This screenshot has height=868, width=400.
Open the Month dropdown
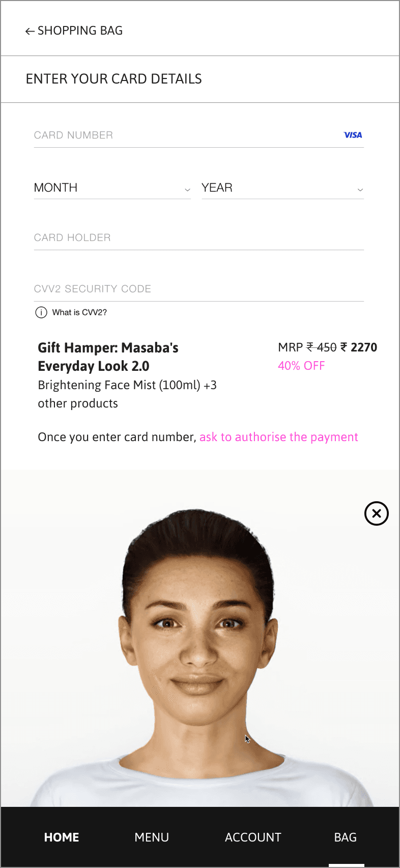pyautogui.click(x=112, y=188)
